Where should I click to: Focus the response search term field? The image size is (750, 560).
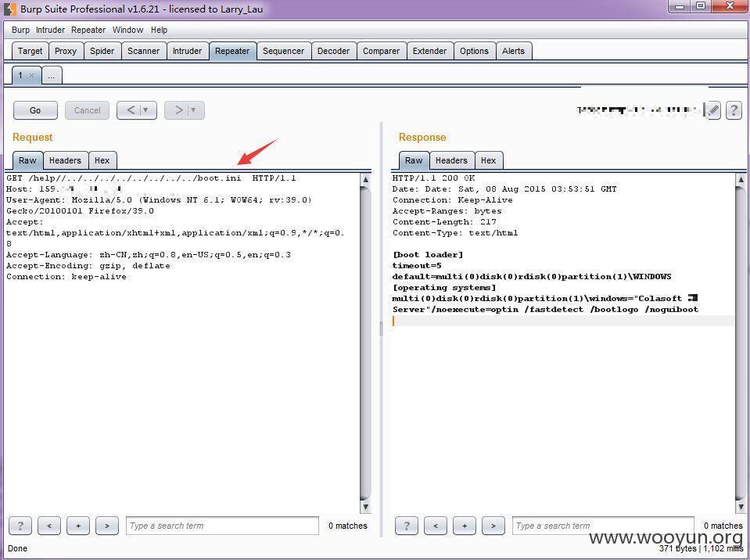coord(603,526)
